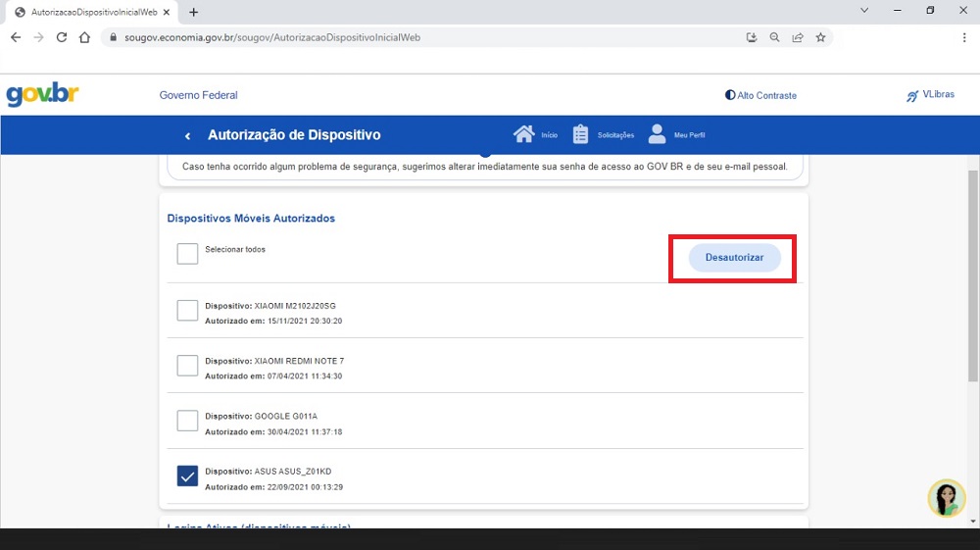Click the Governo Federal link

198,95
